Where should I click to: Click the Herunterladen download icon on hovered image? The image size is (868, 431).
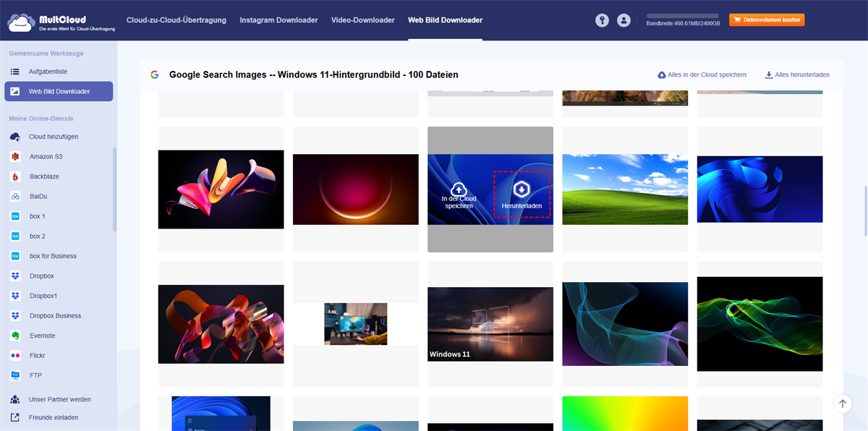tap(522, 189)
